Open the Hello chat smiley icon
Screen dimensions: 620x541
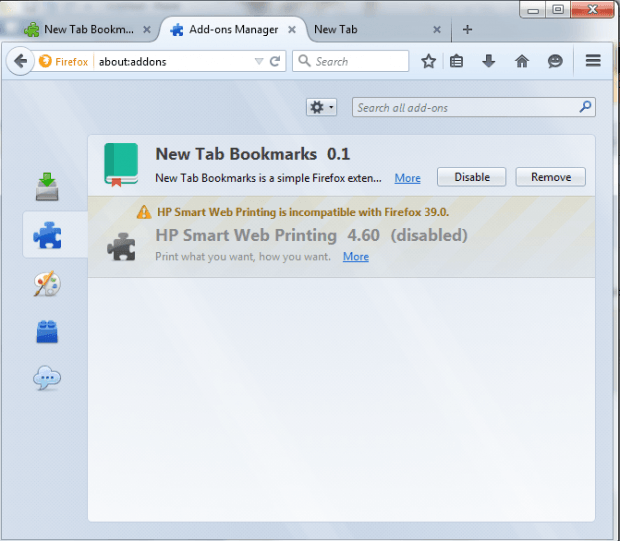pyautogui.click(x=555, y=61)
